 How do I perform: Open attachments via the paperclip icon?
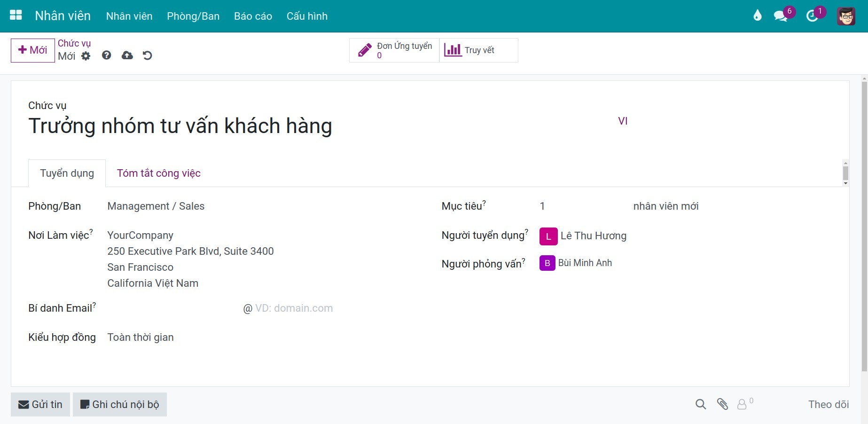(x=722, y=404)
